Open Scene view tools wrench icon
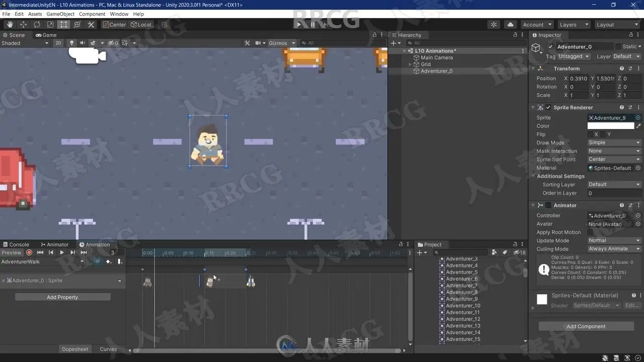644x362 pixels. pyautogui.click(x=247, y=43)
